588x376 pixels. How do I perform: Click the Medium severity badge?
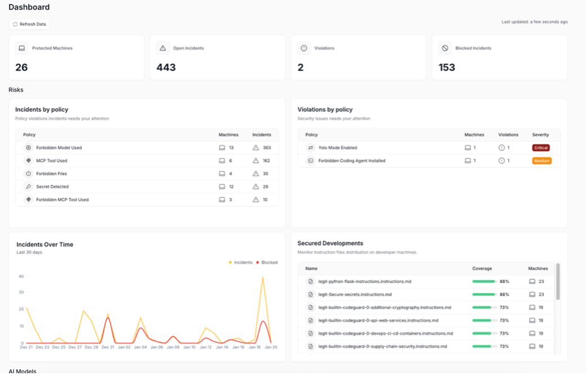pos(541,161)
